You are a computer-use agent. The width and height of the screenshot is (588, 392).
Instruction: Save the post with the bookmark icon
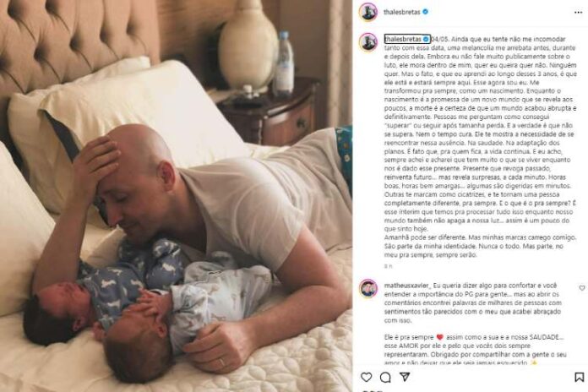(579, 377)
